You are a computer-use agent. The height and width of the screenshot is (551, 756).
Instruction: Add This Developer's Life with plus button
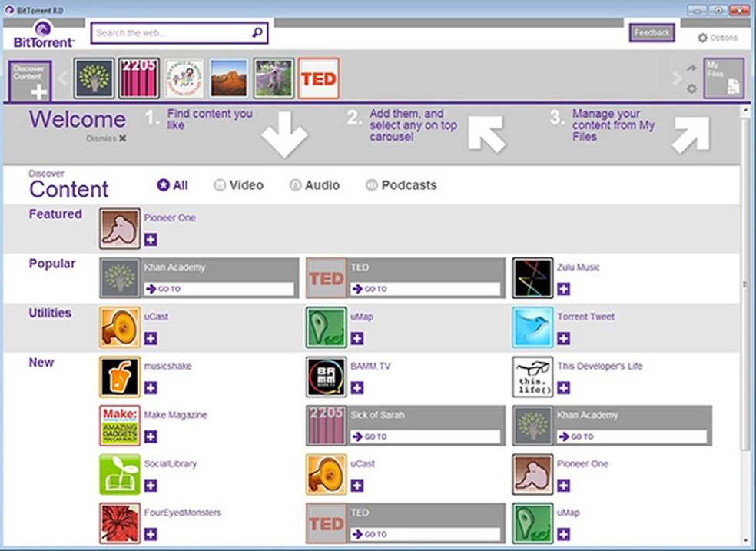tap(564, 387)
